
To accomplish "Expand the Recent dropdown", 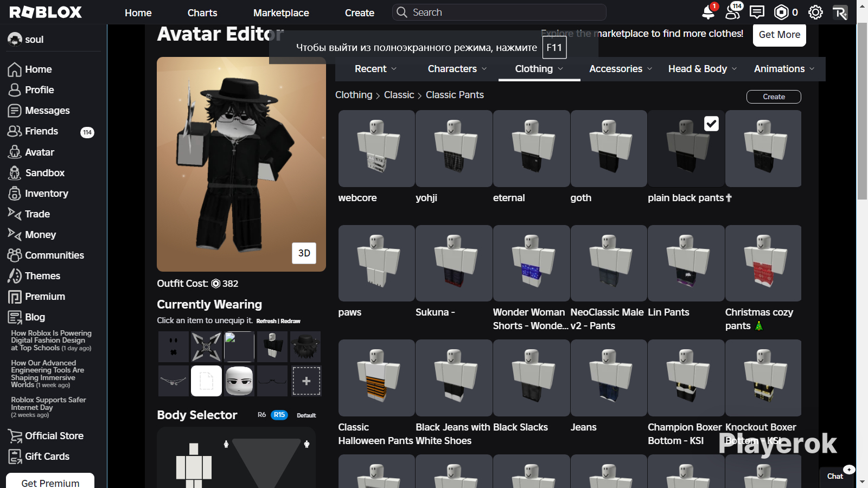I will pyautogui.click(x=376, y=69).
